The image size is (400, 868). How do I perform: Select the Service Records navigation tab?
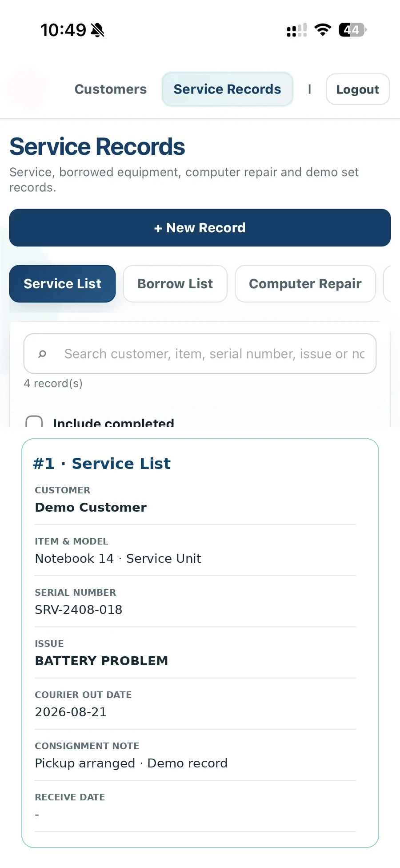(x=228, y=89)
